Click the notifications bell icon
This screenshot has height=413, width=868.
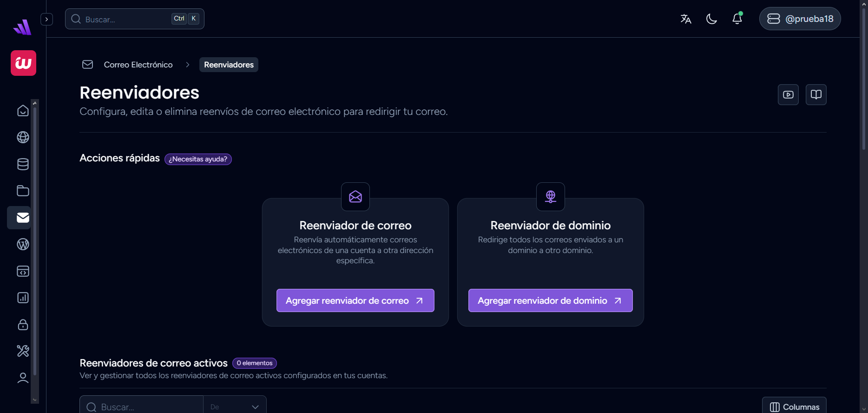coord(737,19)
